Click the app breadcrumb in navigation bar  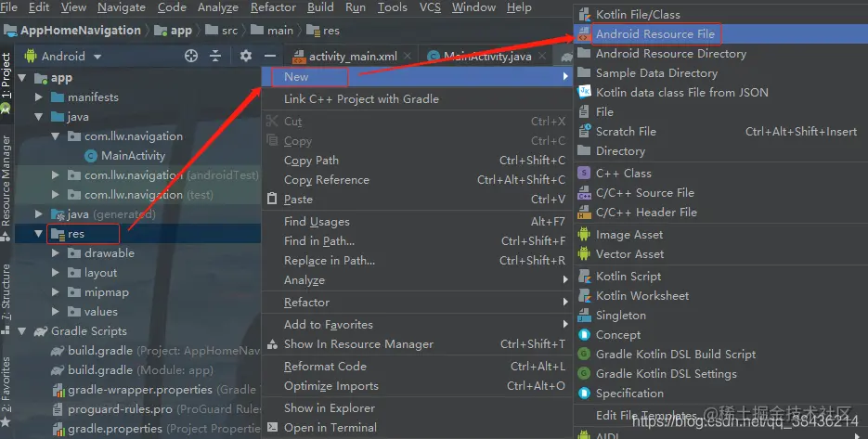[174, 31]
